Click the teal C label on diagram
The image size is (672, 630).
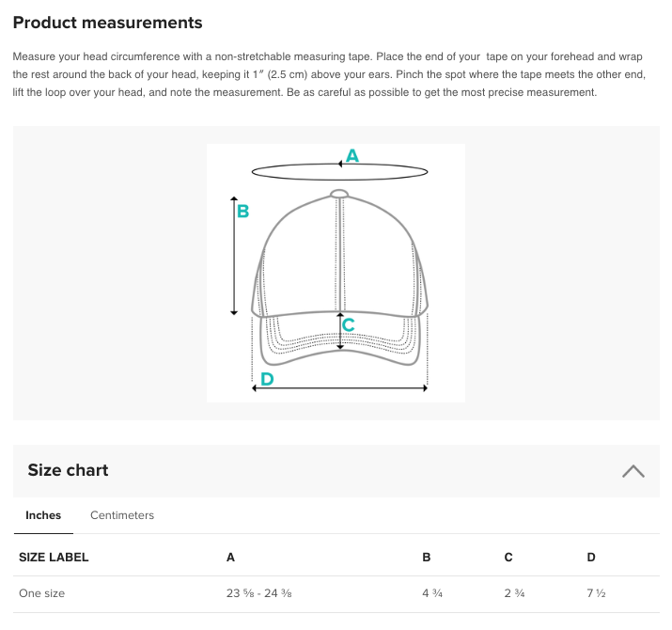pyautogui.click(x=348, y=325)
